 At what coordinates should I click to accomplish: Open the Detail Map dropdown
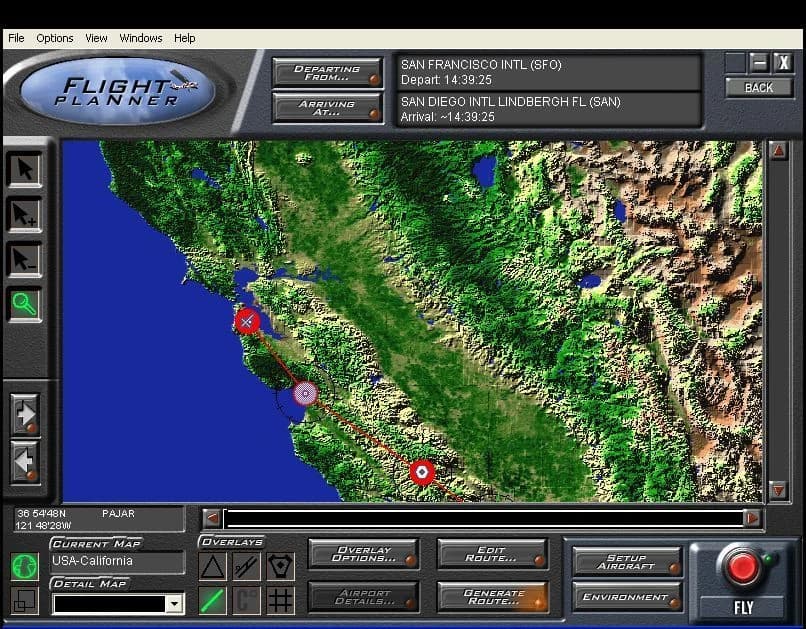point(175,604)
